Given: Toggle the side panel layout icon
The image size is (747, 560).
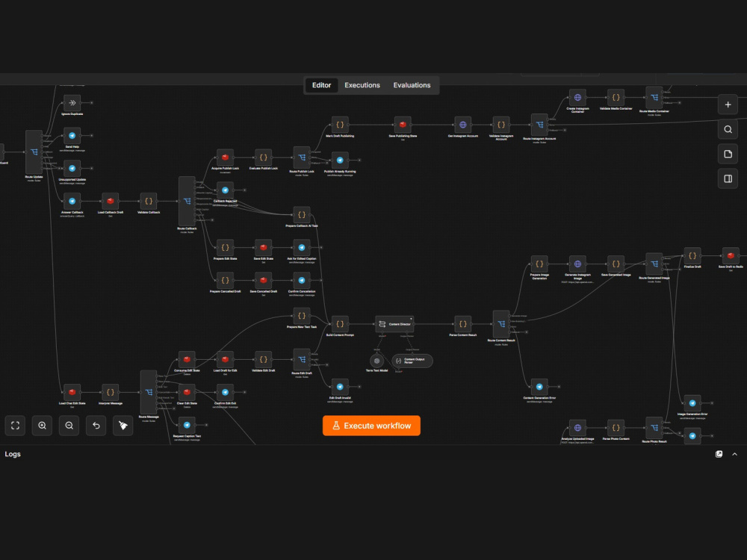Looking at the screenshot, I should (728, 179).
